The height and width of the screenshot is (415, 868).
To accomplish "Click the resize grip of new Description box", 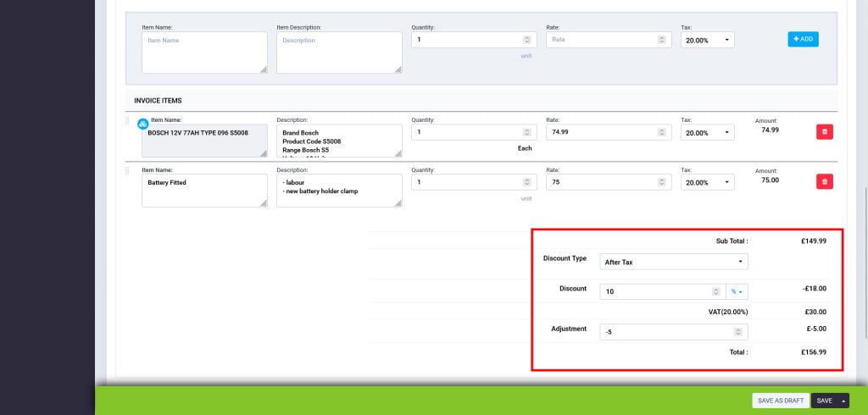I will [398, 69].
